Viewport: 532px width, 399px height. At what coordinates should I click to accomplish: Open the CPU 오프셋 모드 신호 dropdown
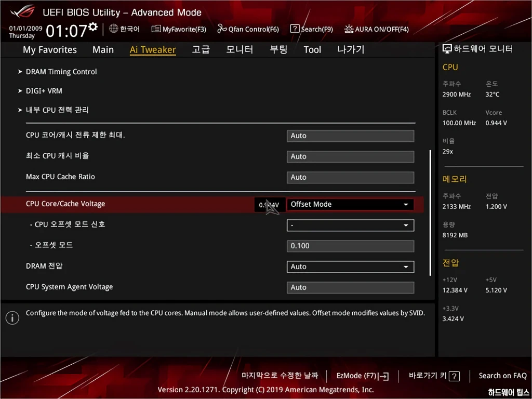click(x=350, y=225)
